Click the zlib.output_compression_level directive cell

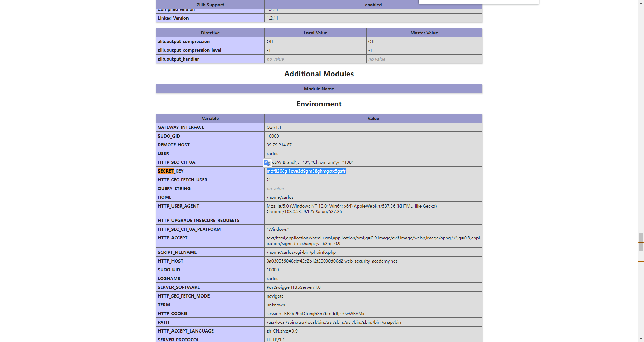210,50
